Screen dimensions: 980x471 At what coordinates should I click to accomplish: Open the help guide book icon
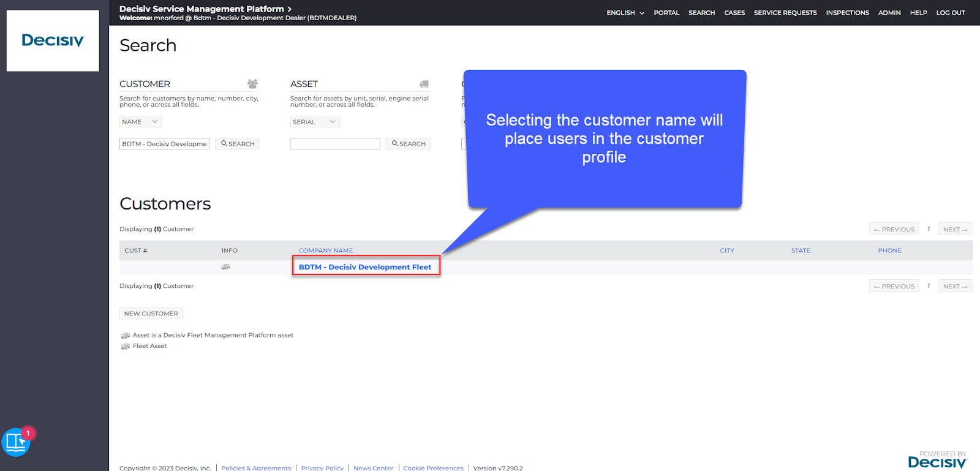click(x=16, y=442)
